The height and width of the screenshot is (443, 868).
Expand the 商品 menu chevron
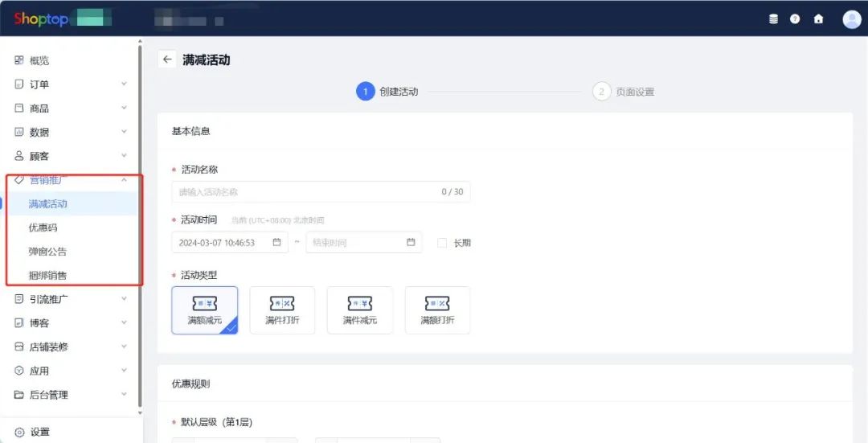pos(124,108)
